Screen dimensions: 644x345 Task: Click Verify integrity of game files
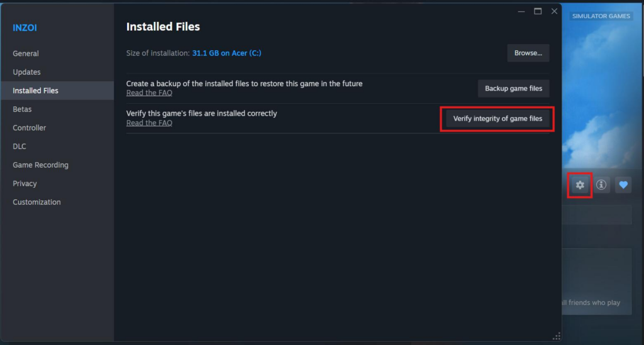click(497, 119)
